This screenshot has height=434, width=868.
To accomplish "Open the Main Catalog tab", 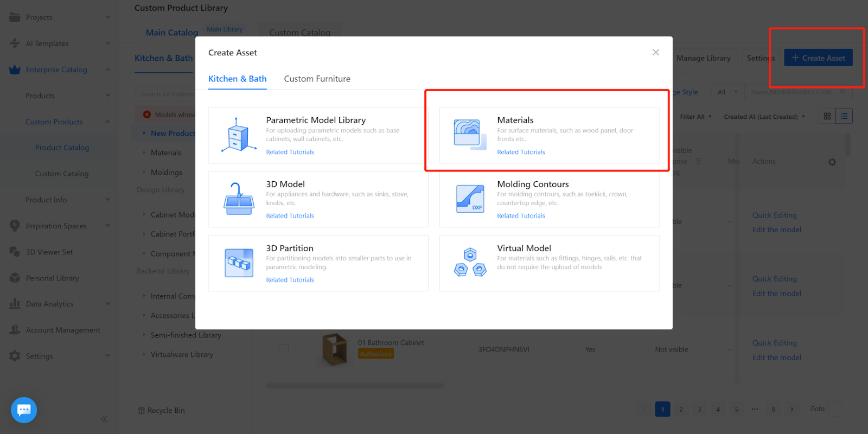I will click(171, 33).
